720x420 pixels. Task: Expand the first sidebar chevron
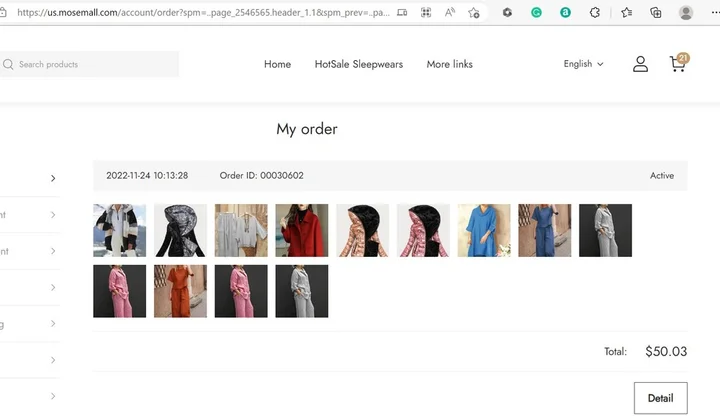[x=53, y=178]
